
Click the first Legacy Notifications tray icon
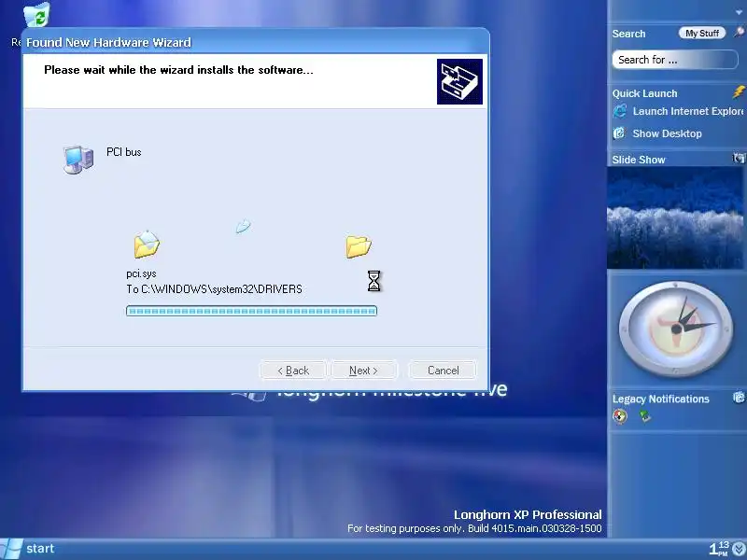click(x=620, y=416)
